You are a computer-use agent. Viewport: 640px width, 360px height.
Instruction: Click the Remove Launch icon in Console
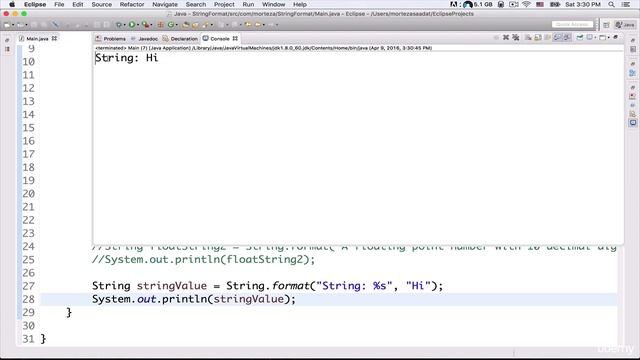(506, 38)
